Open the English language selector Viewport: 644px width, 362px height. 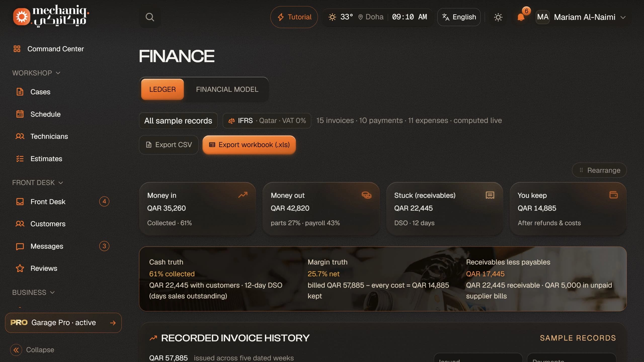[x=459, y=17]
